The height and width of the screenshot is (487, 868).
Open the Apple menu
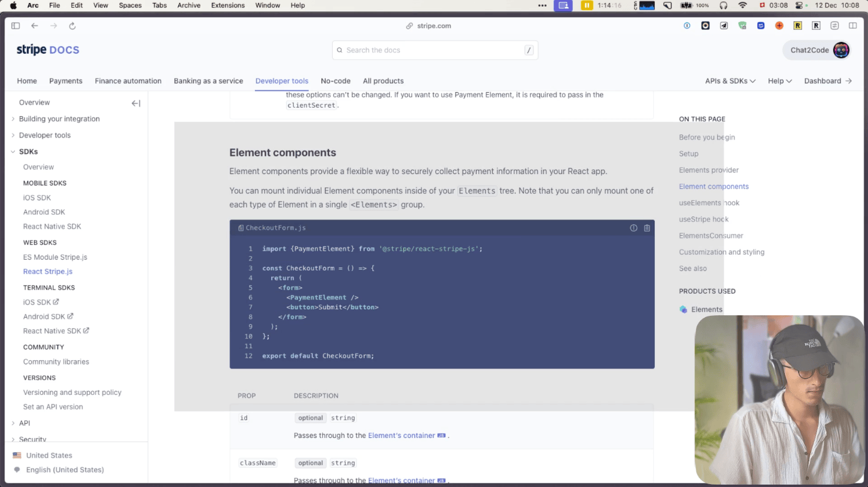[12, 5]
